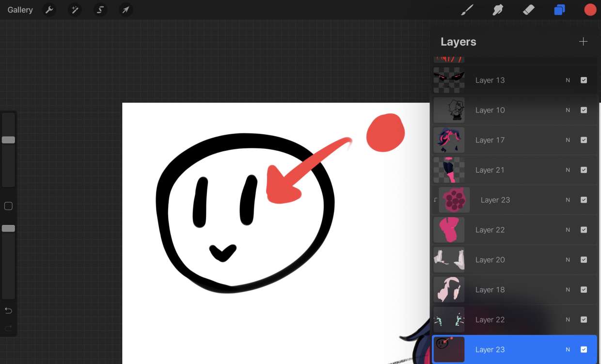Add a new layer with plus button
The width and height of the screenshot is (601, 364).
tap(583, 42)
